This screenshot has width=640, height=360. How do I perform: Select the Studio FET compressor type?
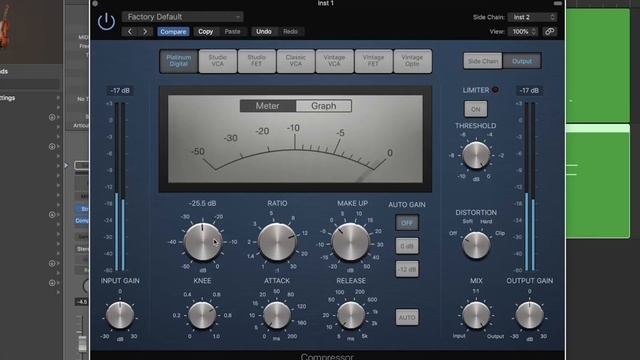(256, 61)
